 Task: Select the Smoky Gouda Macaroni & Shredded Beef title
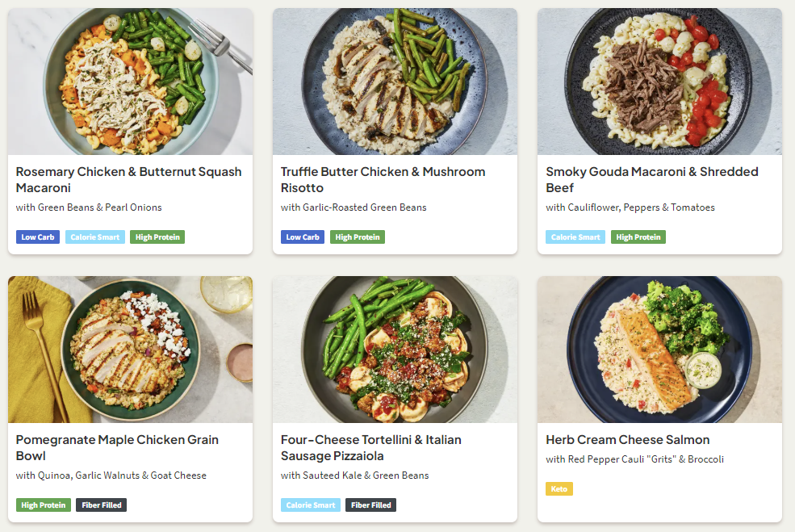tap(651, 179)
